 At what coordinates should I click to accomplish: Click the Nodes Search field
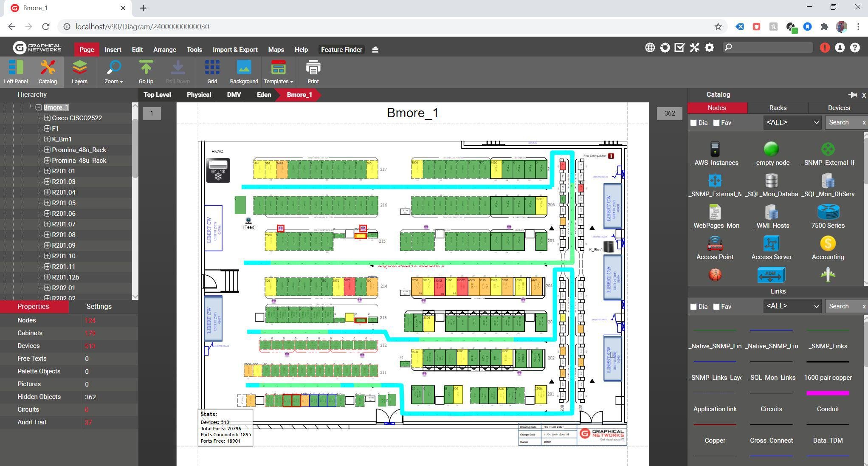tap(843, 123)
